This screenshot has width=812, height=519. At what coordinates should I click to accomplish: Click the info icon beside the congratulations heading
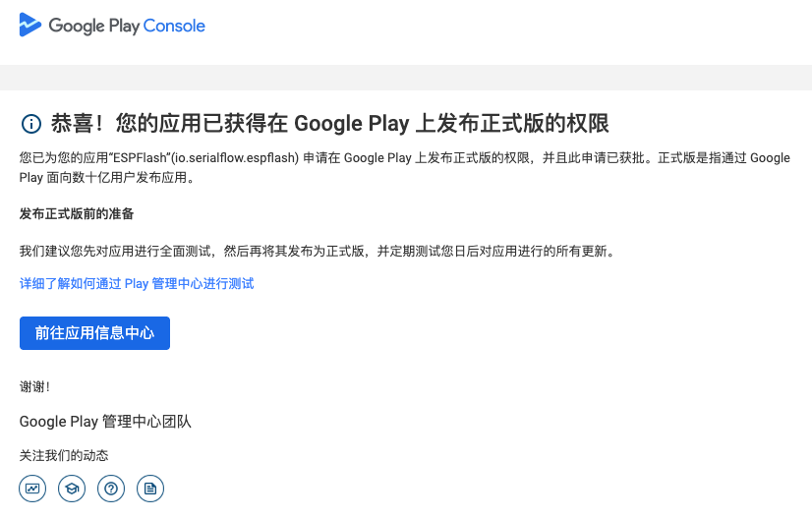pos(31,124)
